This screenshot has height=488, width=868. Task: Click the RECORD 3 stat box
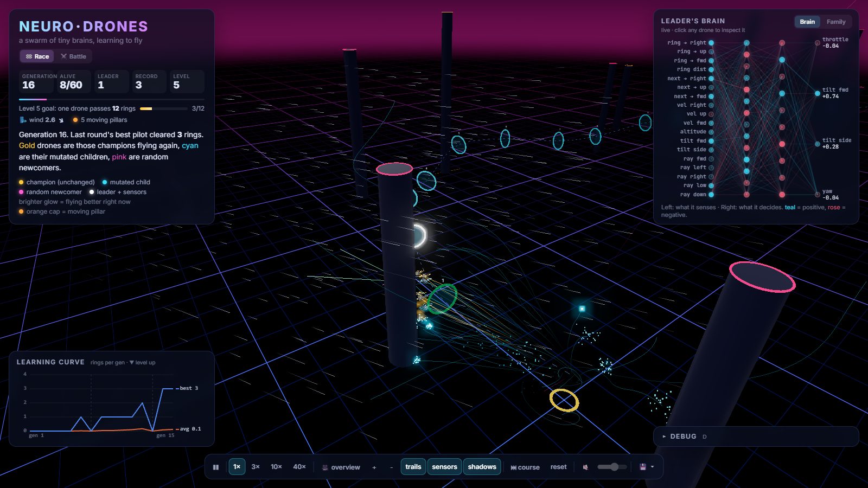point(149,81)
